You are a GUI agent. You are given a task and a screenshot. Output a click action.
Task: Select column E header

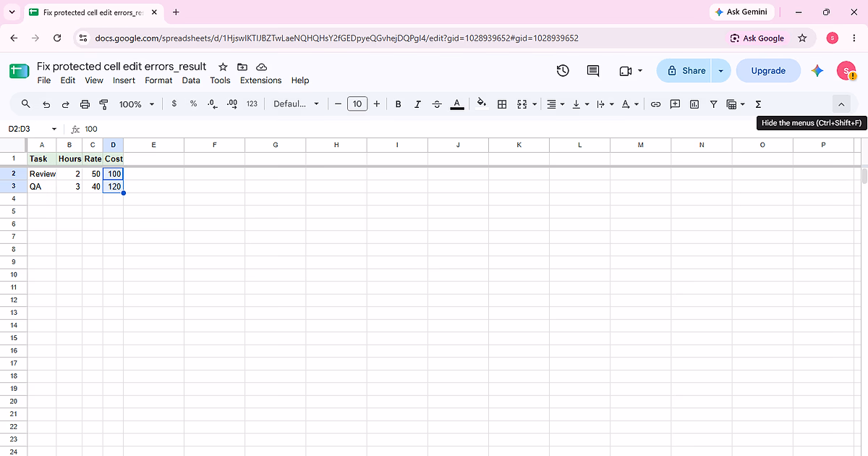[x=153, y=145]
